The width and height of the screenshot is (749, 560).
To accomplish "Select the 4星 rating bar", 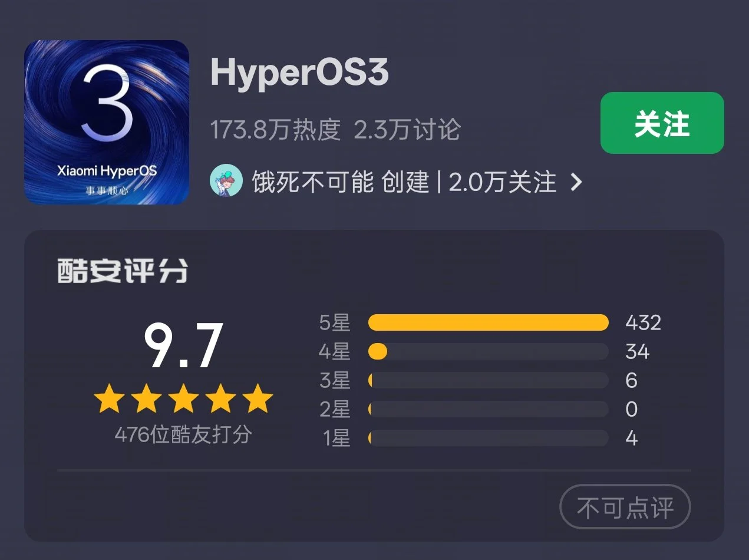I will click(x=488, y=351).
